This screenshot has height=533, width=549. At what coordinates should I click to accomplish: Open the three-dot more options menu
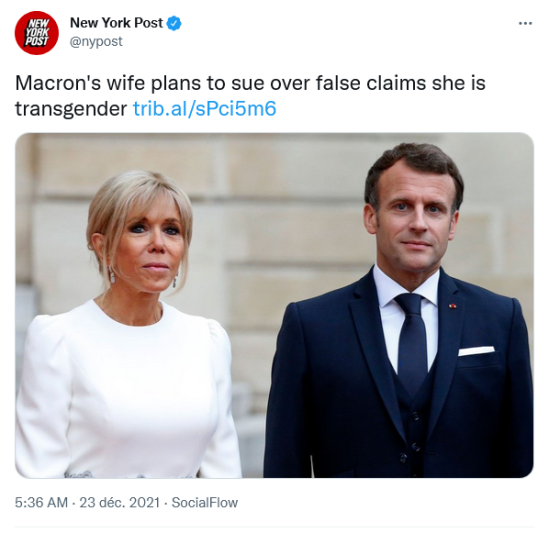pyautogui.click(x=525, y=23)
